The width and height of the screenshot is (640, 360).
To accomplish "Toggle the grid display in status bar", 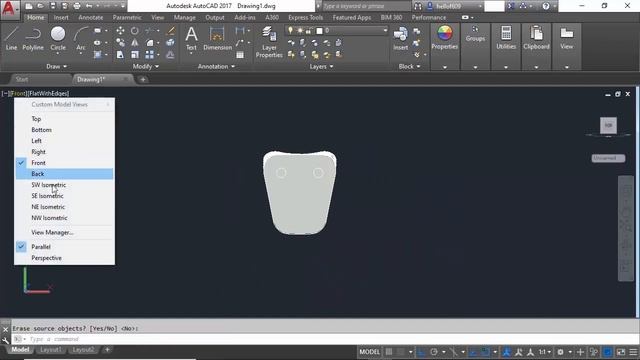I will coord(389,352).
